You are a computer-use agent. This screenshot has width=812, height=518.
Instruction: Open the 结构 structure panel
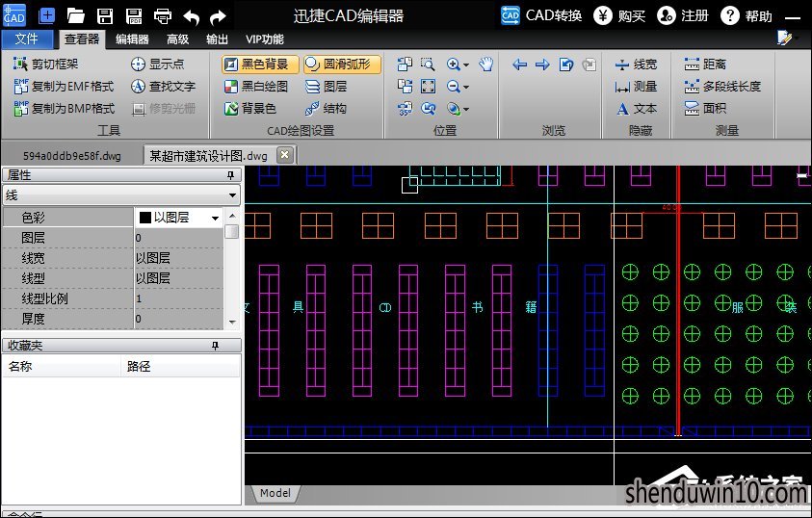click(326, 108)
